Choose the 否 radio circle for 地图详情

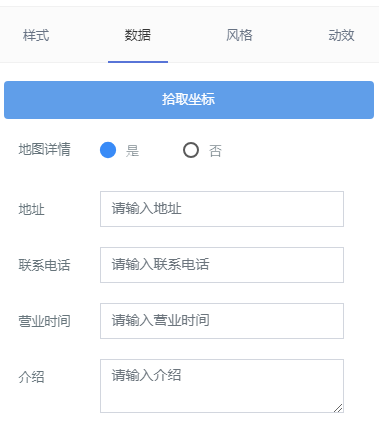tap(191, 150)
